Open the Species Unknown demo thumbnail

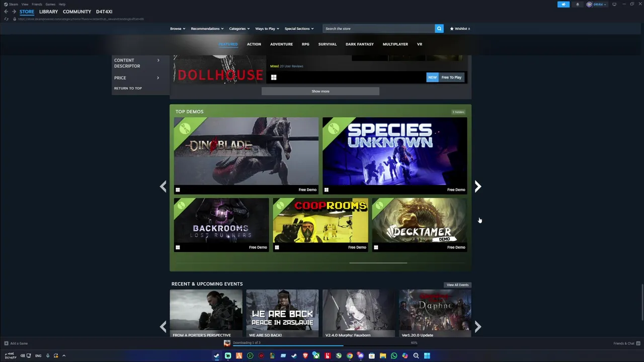(394, 151)
